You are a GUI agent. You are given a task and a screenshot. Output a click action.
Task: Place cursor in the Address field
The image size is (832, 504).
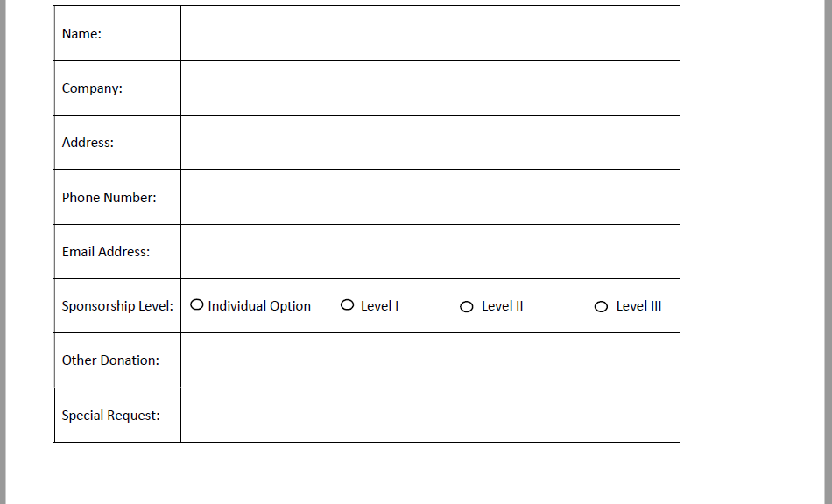click(x=430, y=143)
